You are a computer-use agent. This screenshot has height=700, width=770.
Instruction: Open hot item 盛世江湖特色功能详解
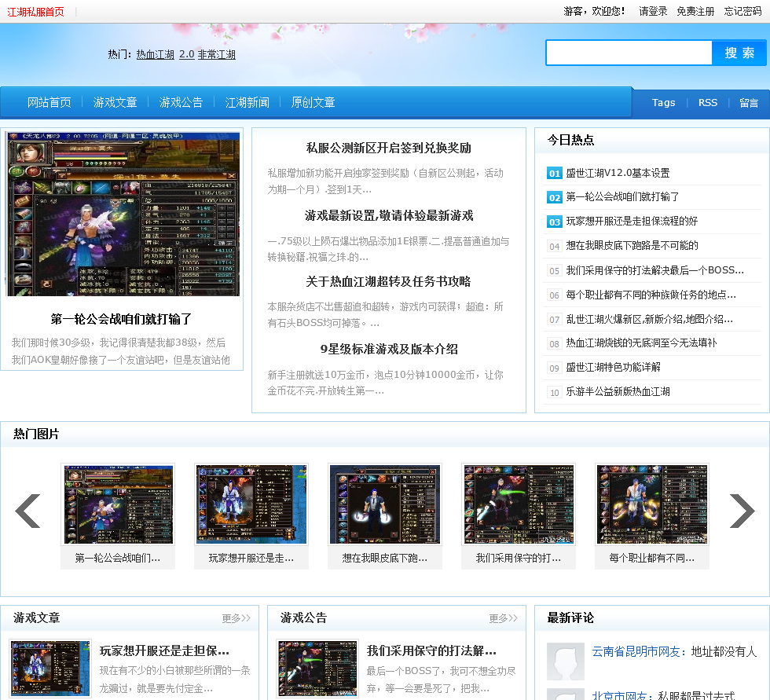click(613, 367)
